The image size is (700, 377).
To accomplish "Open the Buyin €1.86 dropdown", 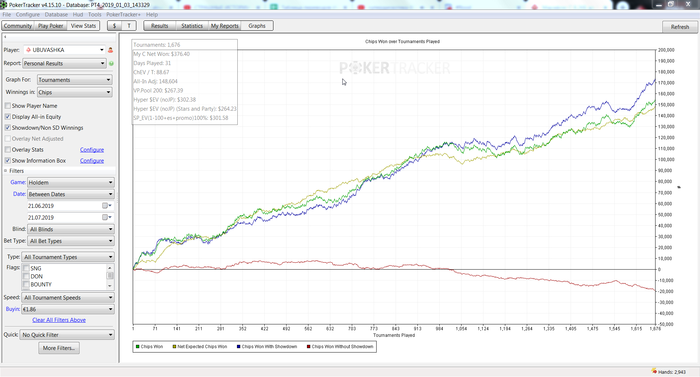I will coord(68,309).
